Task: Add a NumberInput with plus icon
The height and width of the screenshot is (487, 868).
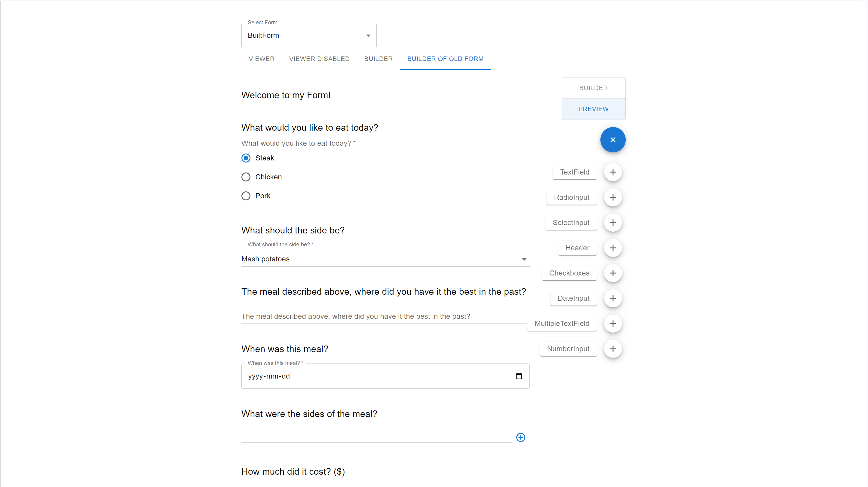Action: 612,349
